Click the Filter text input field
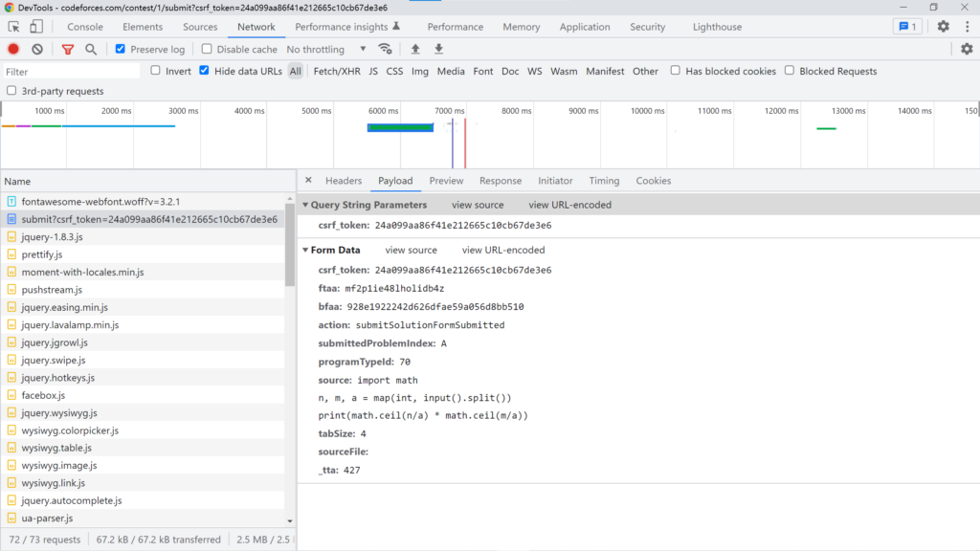 coord(72,71)
